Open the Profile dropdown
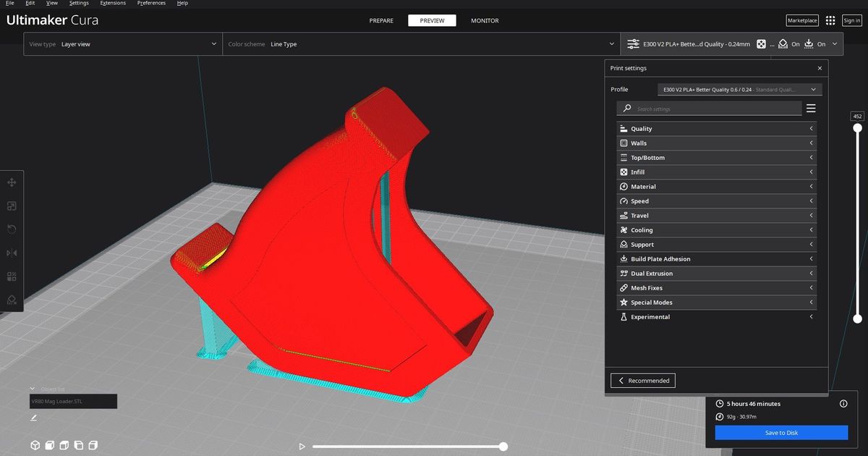The height and width of the screenshot is (456, 868). click(738, 89)
